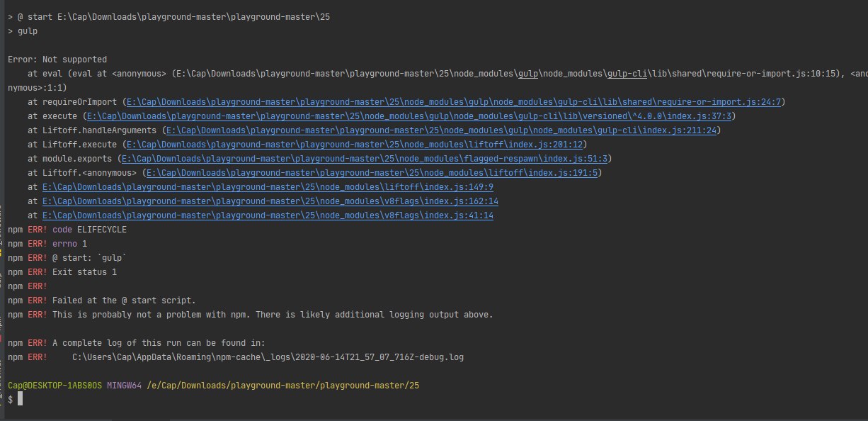Click the '> @ start E:\Cap\Downloads' line

coord(169,16)
